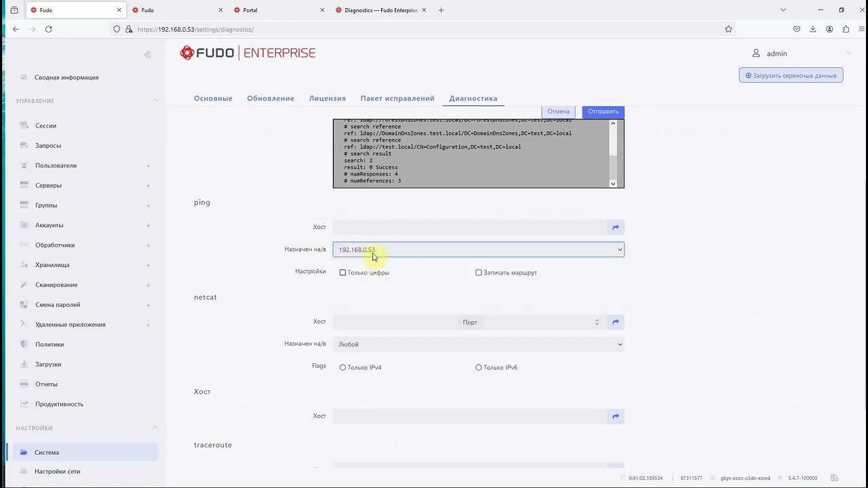The height and width of the screenshot is (488, 868).
Task: Click the ping Хост input field
Action: point(471,228)
